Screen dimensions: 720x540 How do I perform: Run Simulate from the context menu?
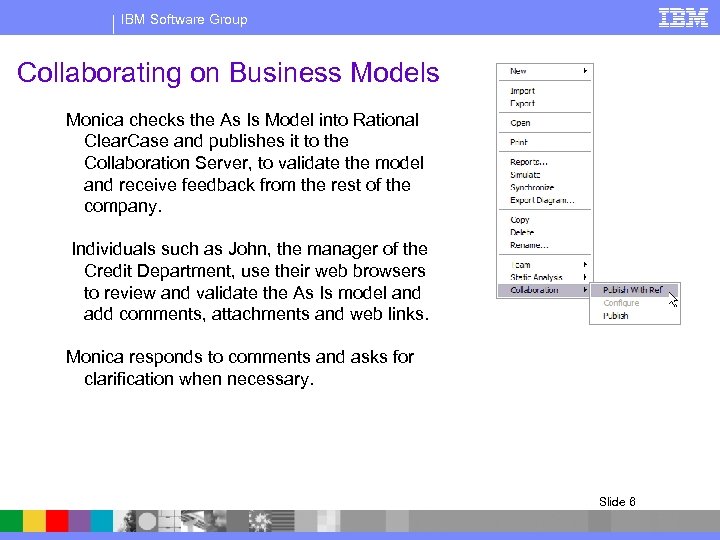click(x=545, y=174)
